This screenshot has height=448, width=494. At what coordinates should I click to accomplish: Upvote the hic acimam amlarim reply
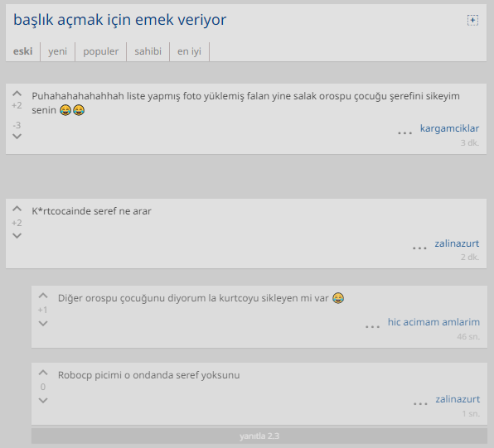tap(43, 296)
